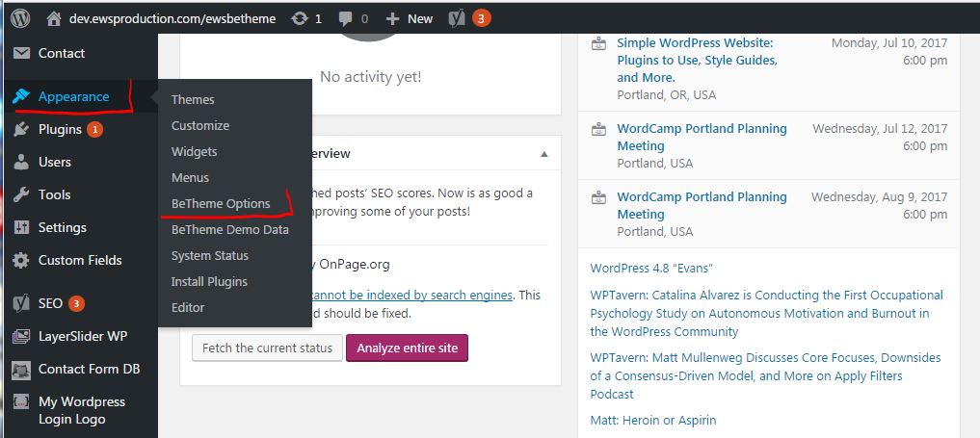Screen dimensions: 980x438
Task: Open the comments bubble icon
Action: click(x=346, y=19)
